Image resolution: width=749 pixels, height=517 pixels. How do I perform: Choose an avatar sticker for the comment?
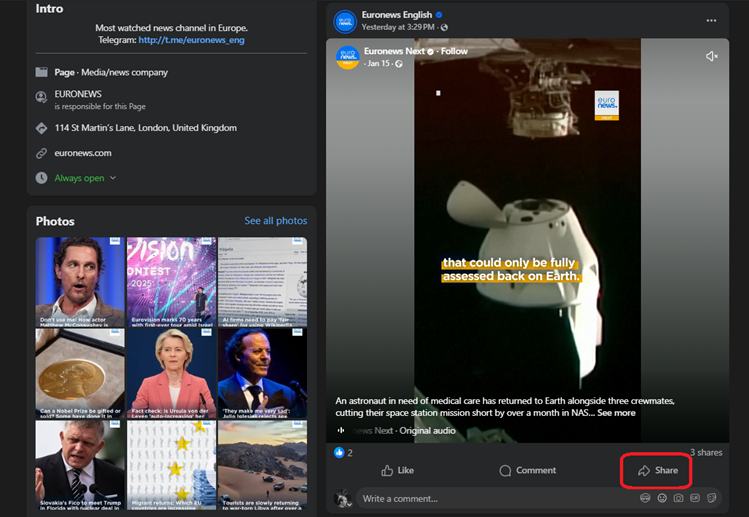point(645,498)
